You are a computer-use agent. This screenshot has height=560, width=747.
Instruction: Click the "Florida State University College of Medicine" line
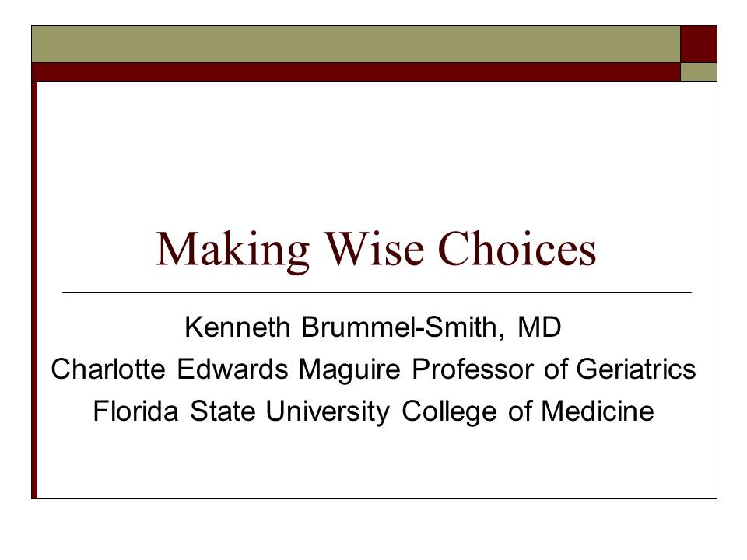coord(373,411)
